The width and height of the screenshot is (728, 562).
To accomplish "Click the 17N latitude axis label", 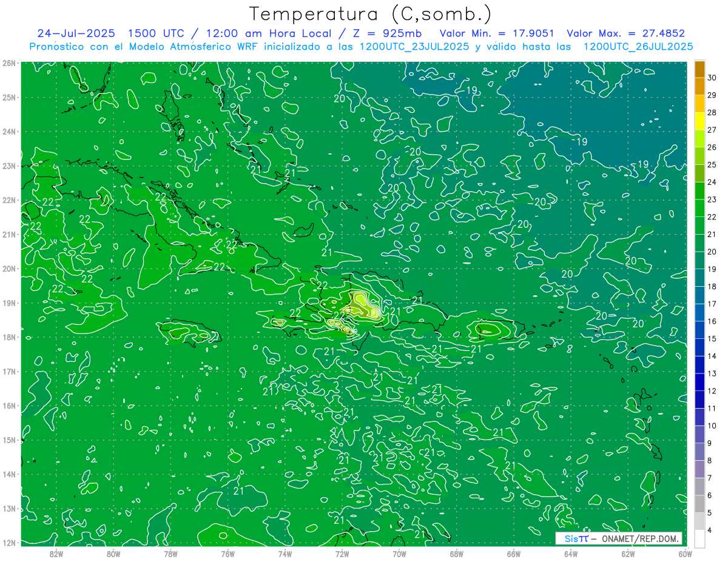I will click(9, 371).
